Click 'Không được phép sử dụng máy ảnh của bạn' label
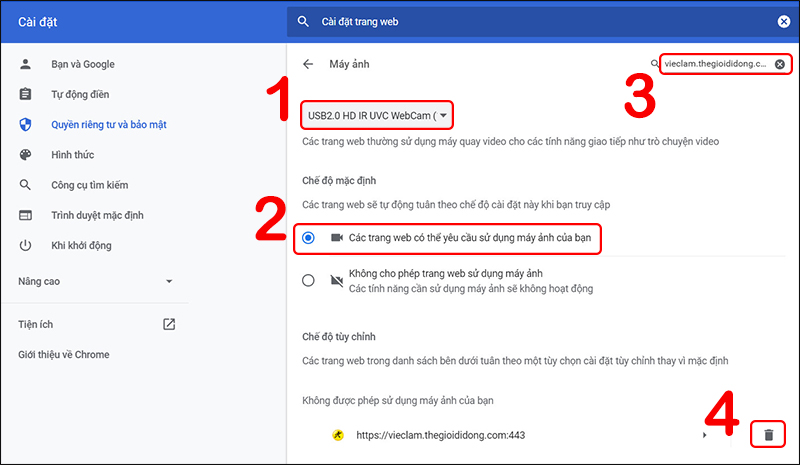 (398, 401)
